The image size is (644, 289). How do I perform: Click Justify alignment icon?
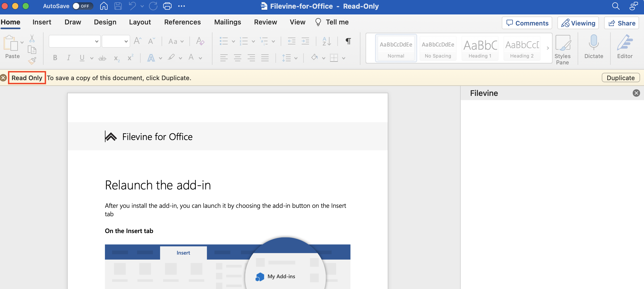tap(265, 58)
